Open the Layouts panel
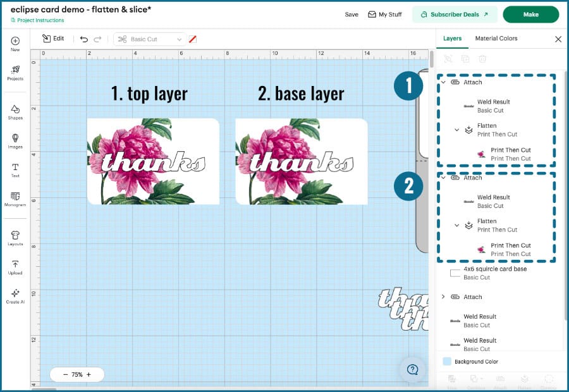 (15, 238)
